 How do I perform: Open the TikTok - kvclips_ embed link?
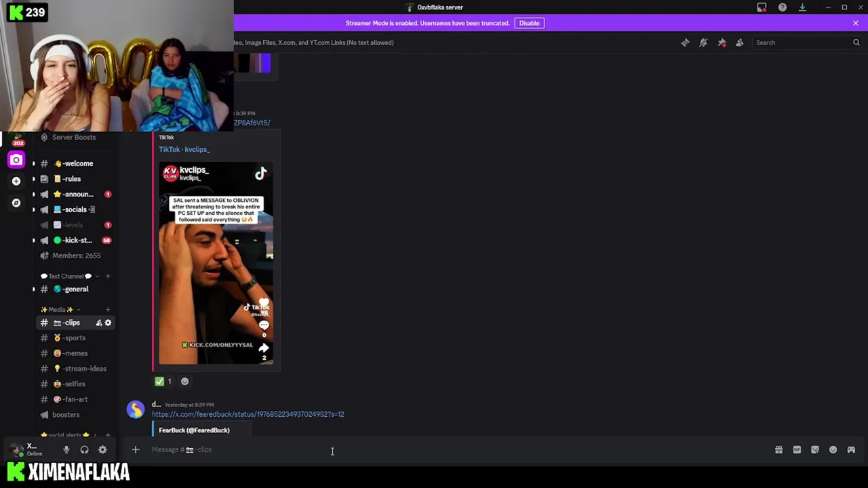point(184,149)
